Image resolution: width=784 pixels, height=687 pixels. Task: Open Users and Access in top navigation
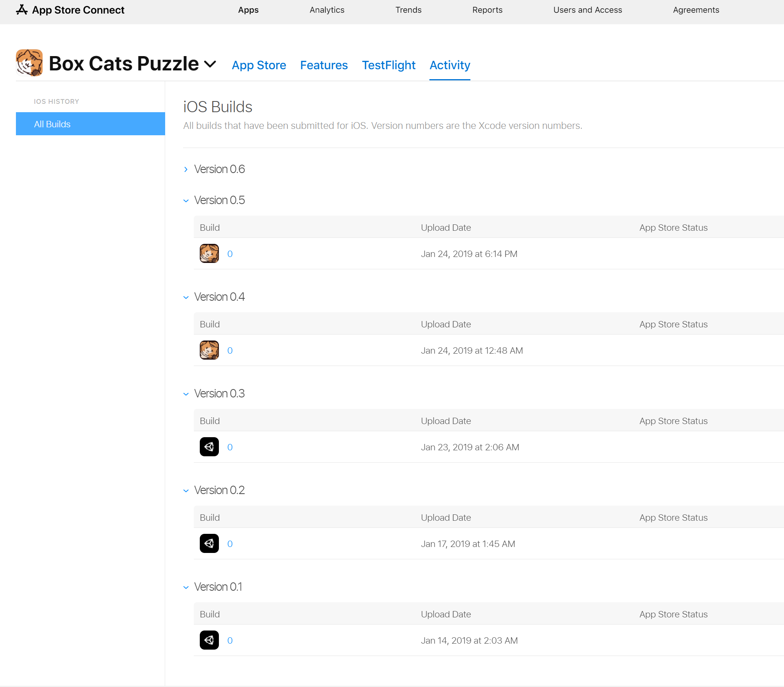(588, 10)
